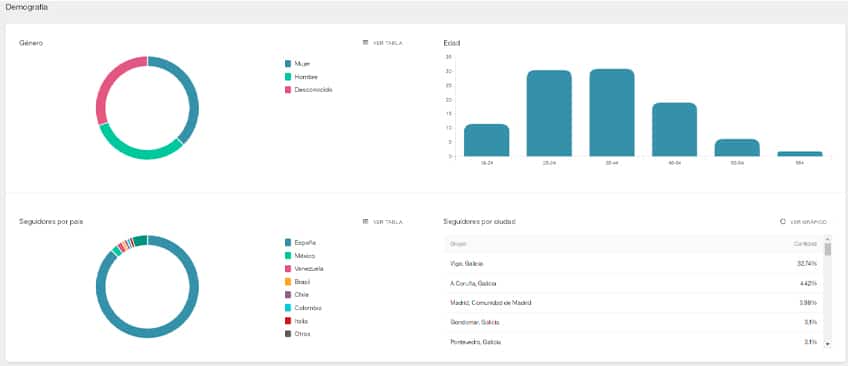Click the España legend swatch
848x366 pixels.
(288, 243)
